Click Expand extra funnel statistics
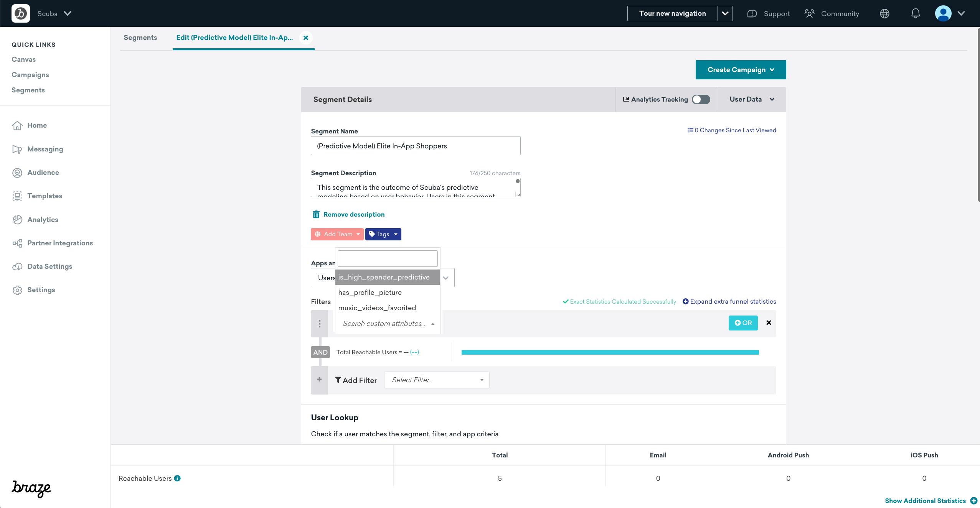Image resolution: width=980 pixels, height=508 pixels. [x=729, y=301]
